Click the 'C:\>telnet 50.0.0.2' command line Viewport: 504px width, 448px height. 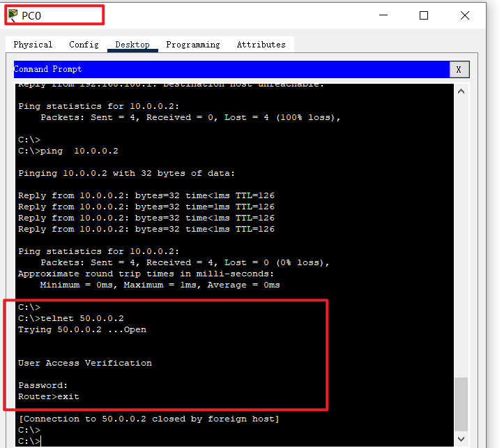coord(70,318)
